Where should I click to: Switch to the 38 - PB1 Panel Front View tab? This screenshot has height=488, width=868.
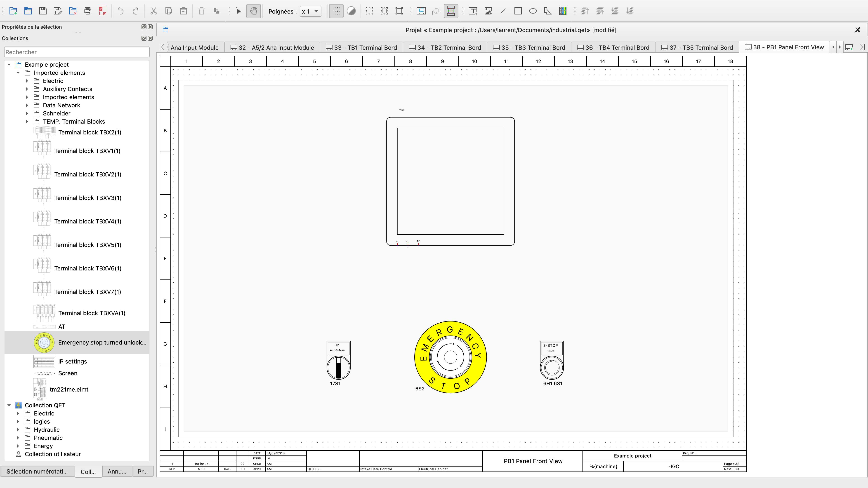784,47
